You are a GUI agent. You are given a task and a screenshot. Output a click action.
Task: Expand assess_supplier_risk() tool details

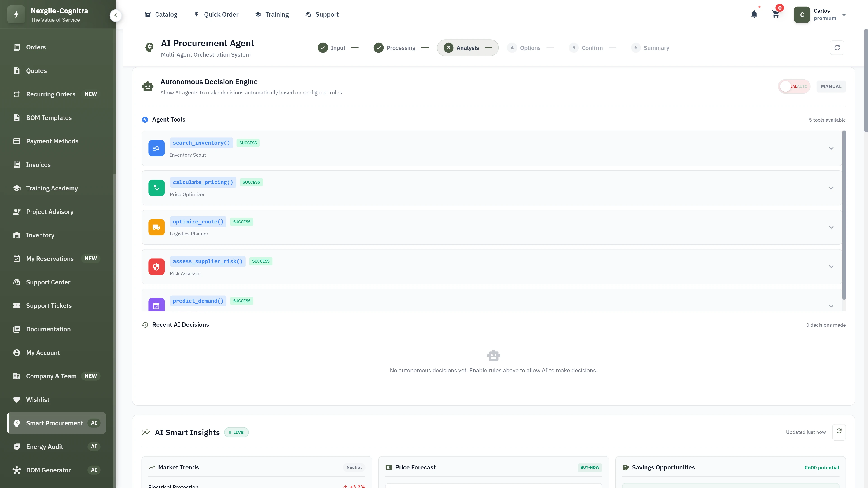(831, 266)
